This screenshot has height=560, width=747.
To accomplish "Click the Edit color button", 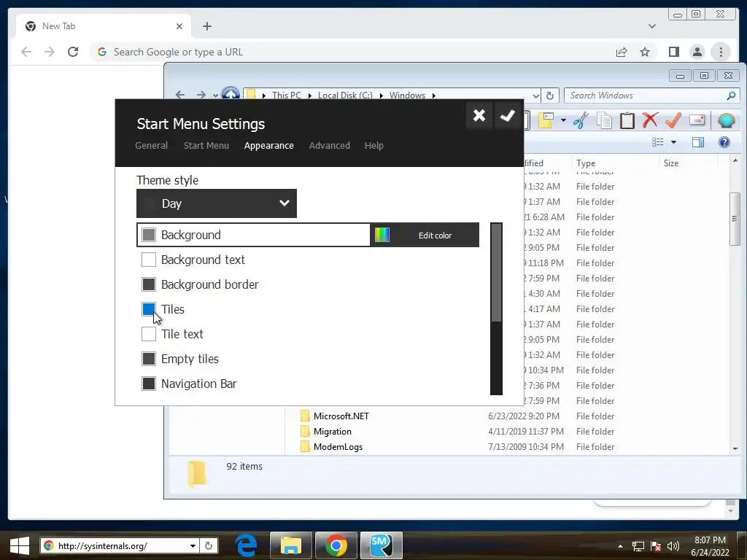I will pos(425,235).
